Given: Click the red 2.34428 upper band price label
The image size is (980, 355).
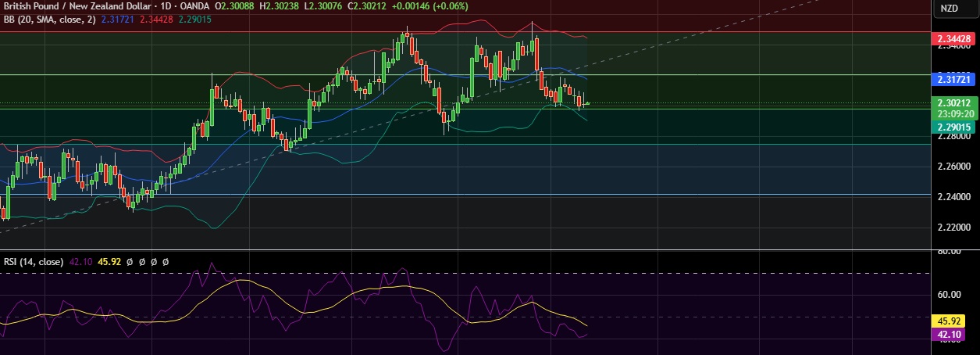Looking at the screenshot, I should 953,39.
